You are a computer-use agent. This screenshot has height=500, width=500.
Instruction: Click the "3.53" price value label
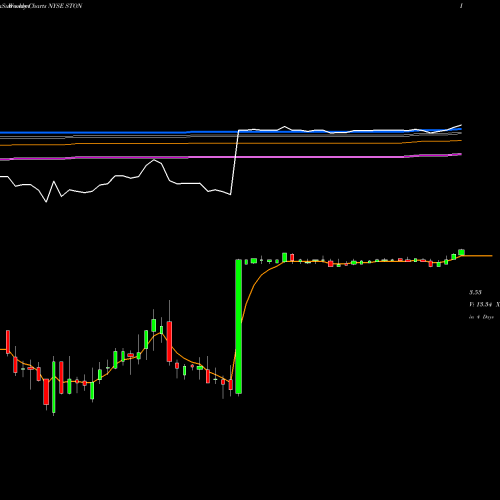click(x=475, y=292)
